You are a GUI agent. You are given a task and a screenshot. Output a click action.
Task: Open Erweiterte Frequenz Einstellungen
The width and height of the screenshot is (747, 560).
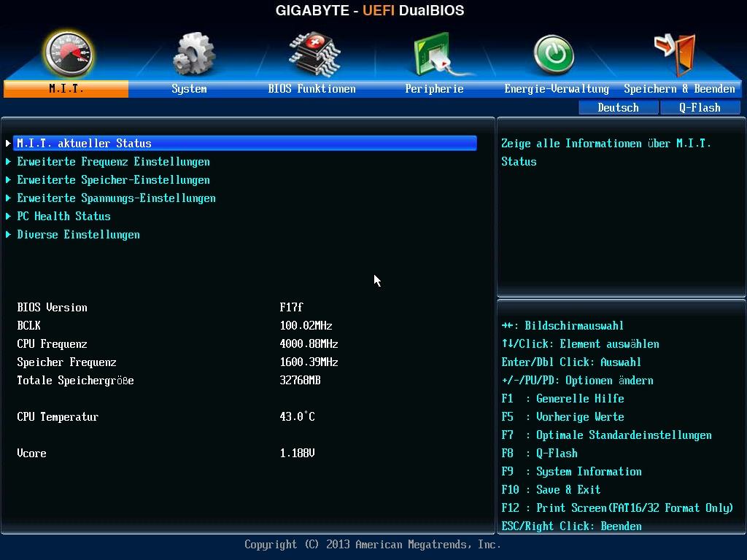[113, 162]
